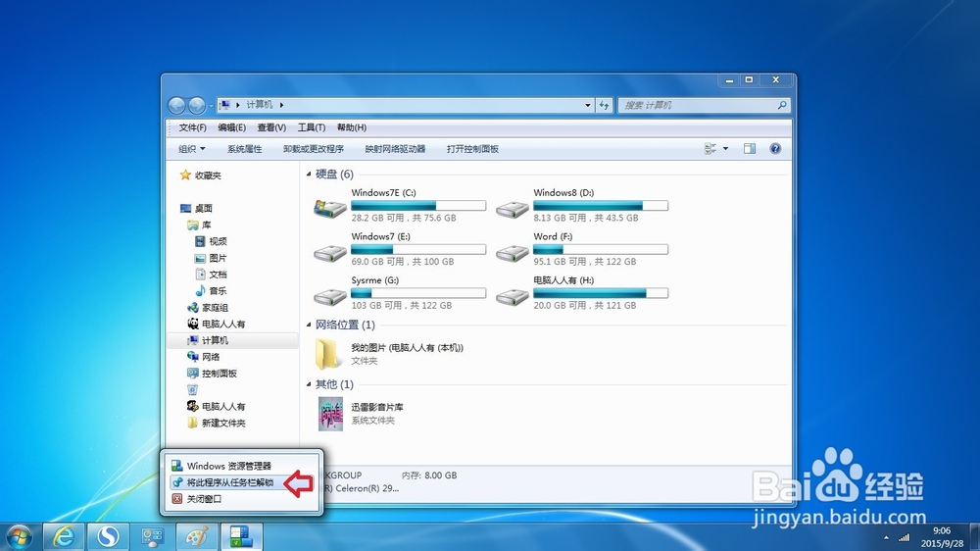Toggle the preview pane icon
Screen dimensions: 980x551
pos(750,149)
